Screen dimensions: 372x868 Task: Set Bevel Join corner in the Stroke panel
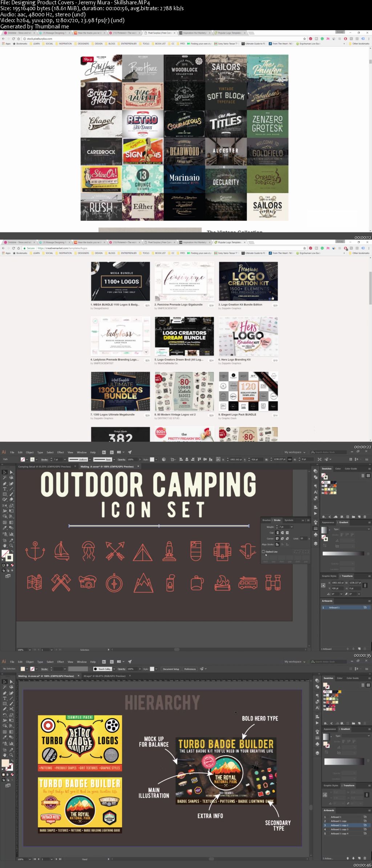(287, 538)
